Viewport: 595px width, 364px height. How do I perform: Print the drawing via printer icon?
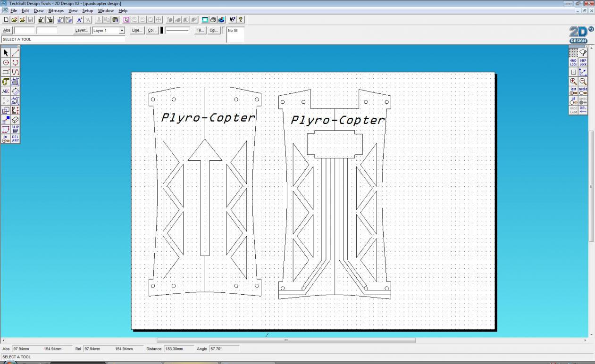(x=213, y=20)
